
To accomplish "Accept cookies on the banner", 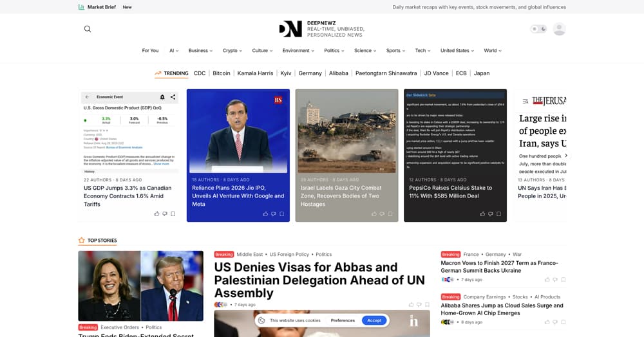I will 374,321.
